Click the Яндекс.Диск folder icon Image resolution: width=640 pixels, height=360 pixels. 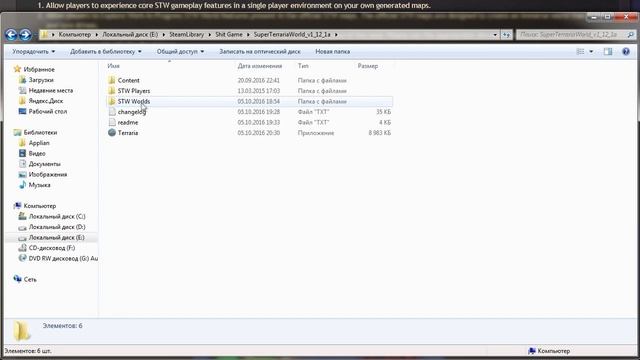pos(22,101)
